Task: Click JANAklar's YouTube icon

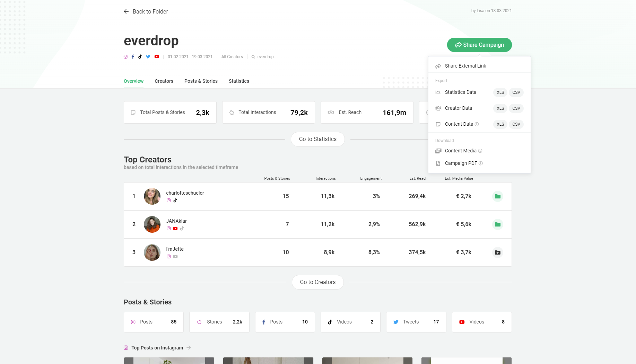Action: (x=175, y=229)
